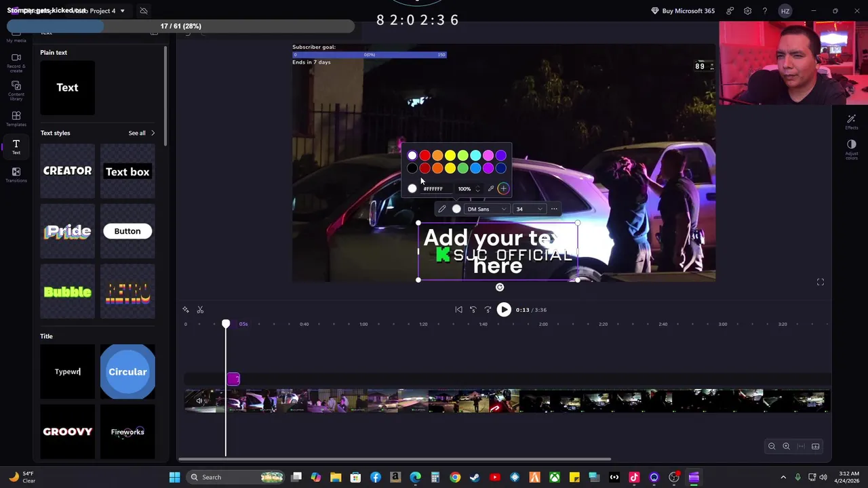The image size is (868, 488).
Task: Open help question mark icon
Action: [x=765, y=11]
